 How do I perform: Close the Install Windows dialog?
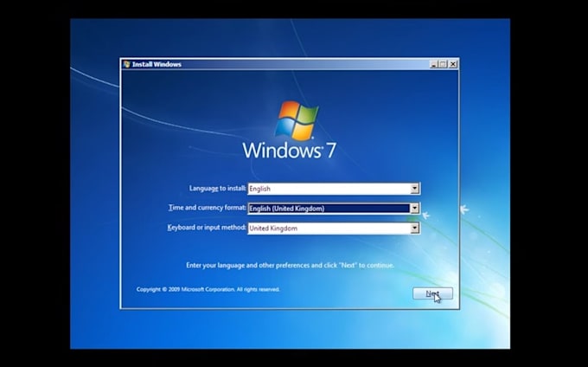pyautogui.click(x=453, y=64)
